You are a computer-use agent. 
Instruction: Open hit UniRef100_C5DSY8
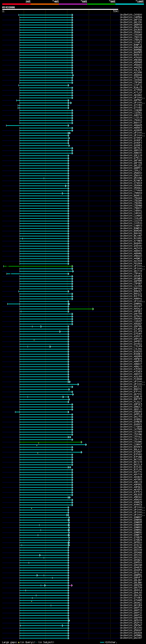click(x=131, y=37)
